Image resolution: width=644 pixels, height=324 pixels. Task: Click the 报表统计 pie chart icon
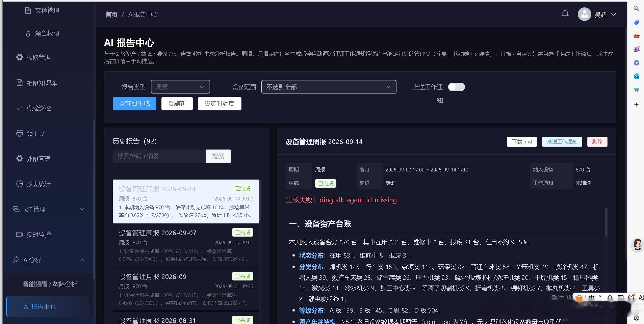click(20, 184)
